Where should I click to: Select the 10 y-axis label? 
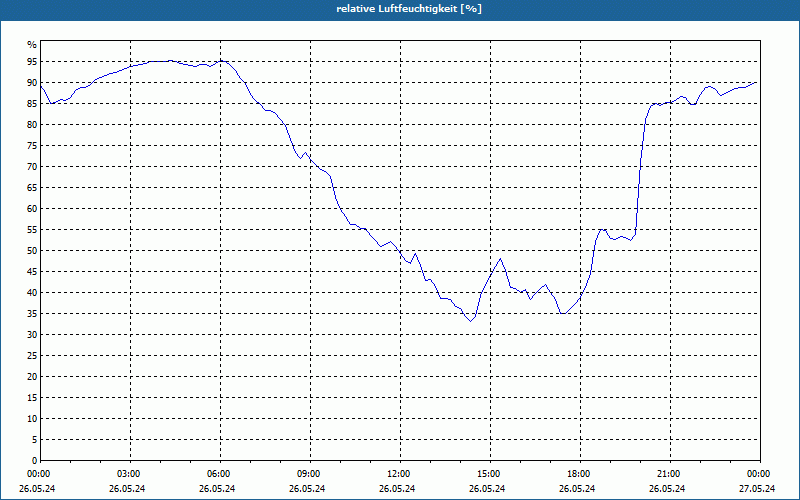click(32, 419)
